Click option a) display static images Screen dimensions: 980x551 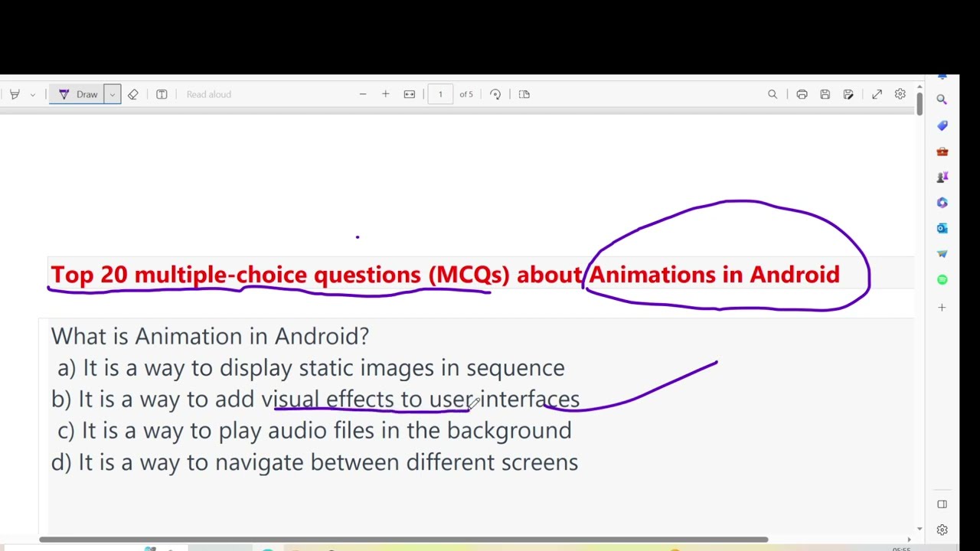click(x=311, y=368)
